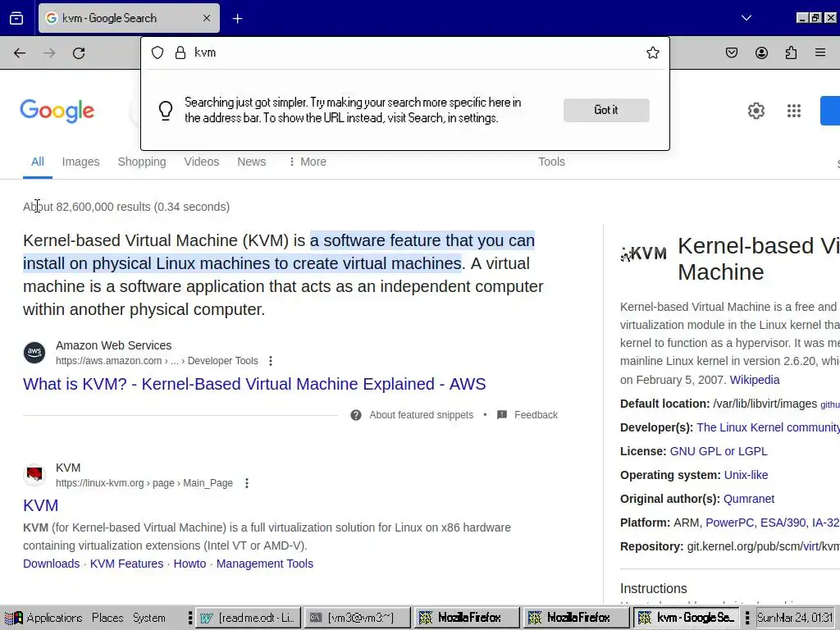Image resolution: width=840 pixels, height=630 pixels.
Task: Open the AWS favicon in featured snippet
Action: (34, 353)
